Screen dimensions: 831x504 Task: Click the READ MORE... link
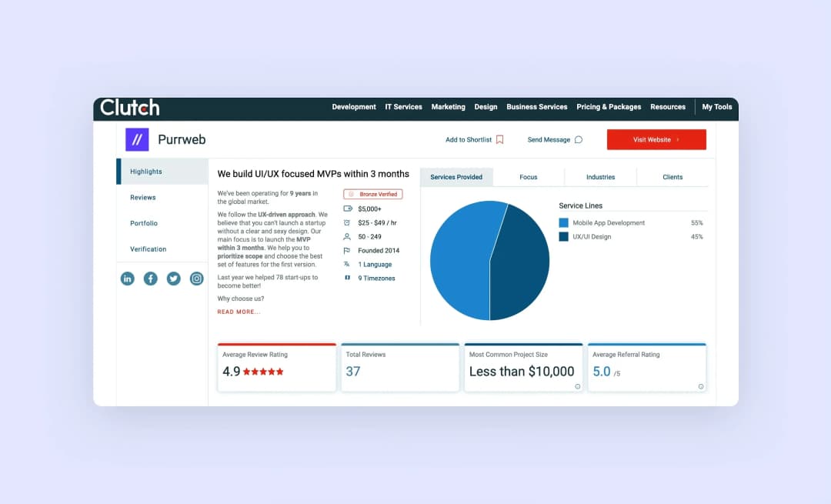click(239, 312)
